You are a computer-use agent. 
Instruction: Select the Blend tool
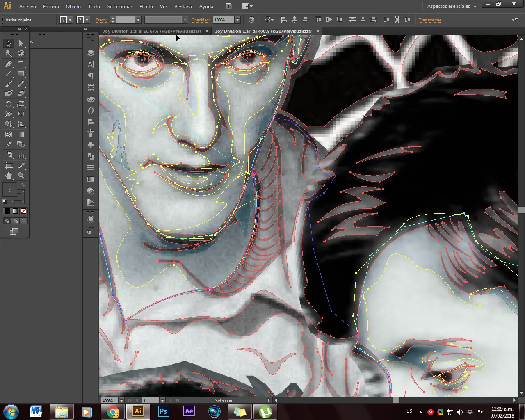pos(21,144)
